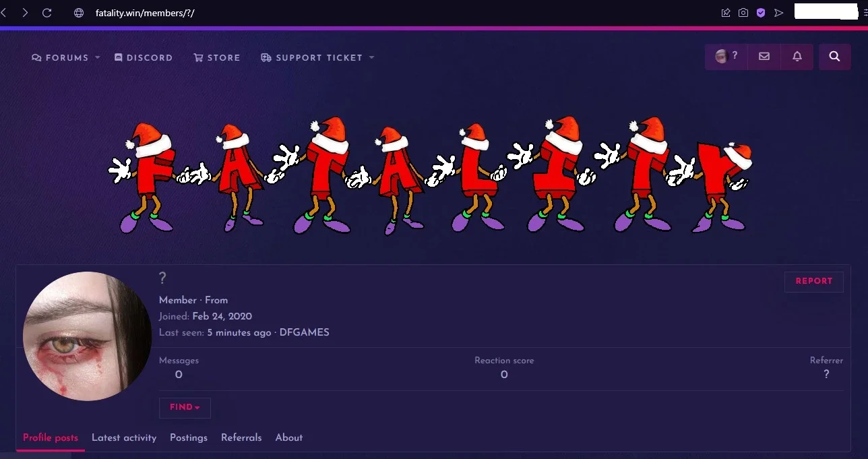This screenshot has height=459, width=868.
Task: Switch to the Postings tab
Action: coord(189,437)
